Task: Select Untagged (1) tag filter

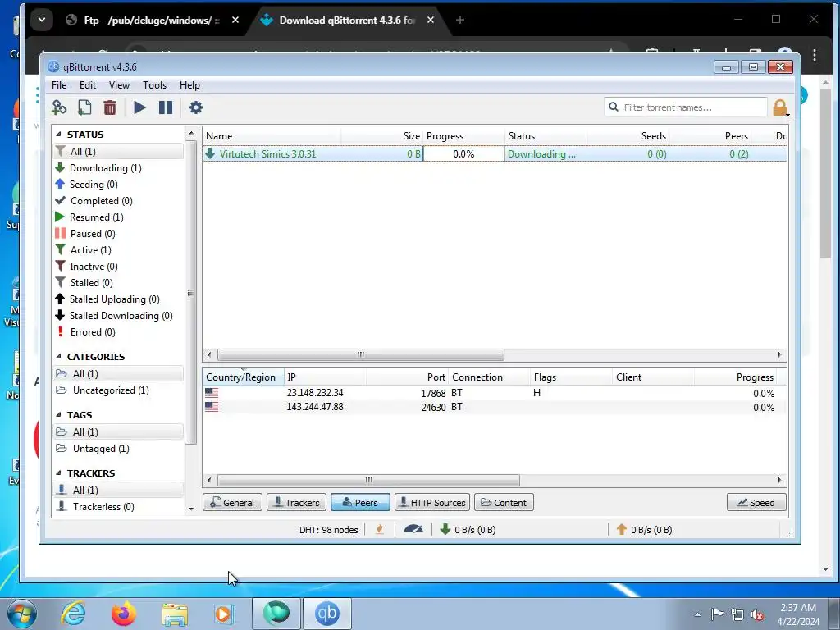Action: [101, 449]
